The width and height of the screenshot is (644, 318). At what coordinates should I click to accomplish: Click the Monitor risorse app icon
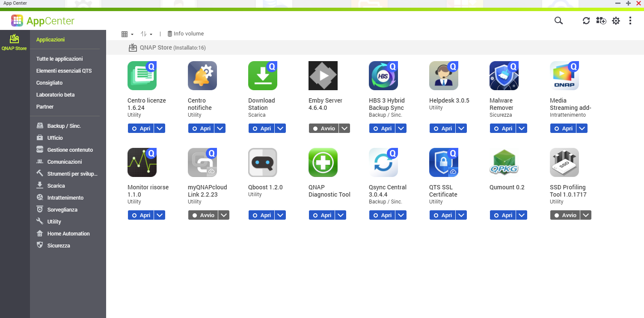[142, 162]
